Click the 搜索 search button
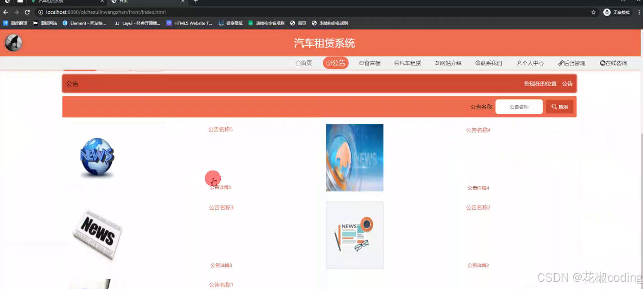644x289 pixels. pos(559,107)
